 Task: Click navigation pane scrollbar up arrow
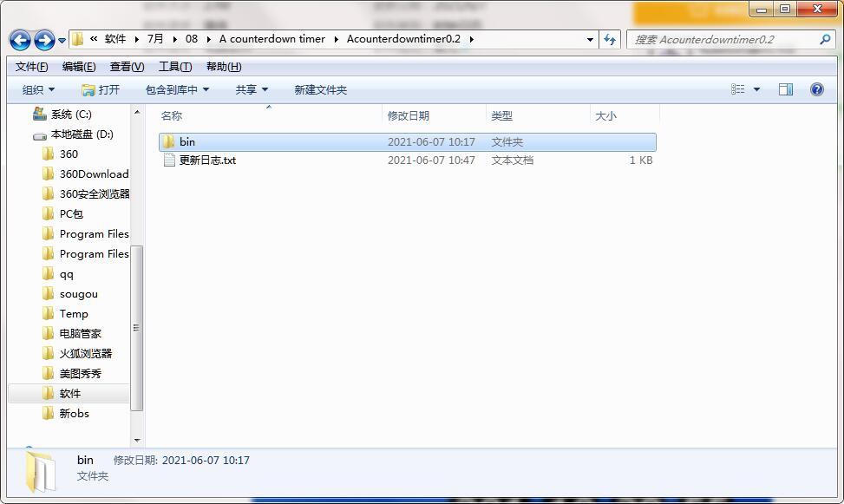[x=137, y=112]
